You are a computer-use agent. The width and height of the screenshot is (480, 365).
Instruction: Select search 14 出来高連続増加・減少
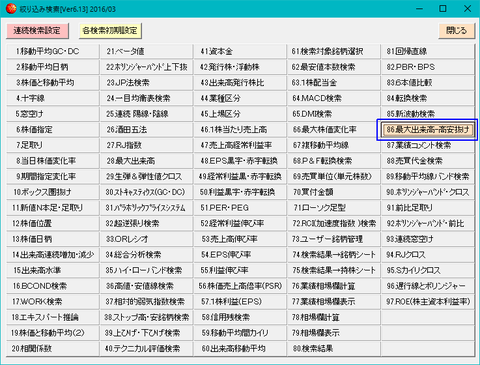[53, 255]
